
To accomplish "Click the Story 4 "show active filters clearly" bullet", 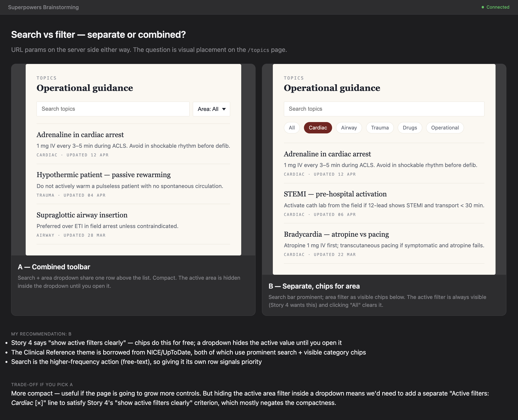I will [176, 343].
